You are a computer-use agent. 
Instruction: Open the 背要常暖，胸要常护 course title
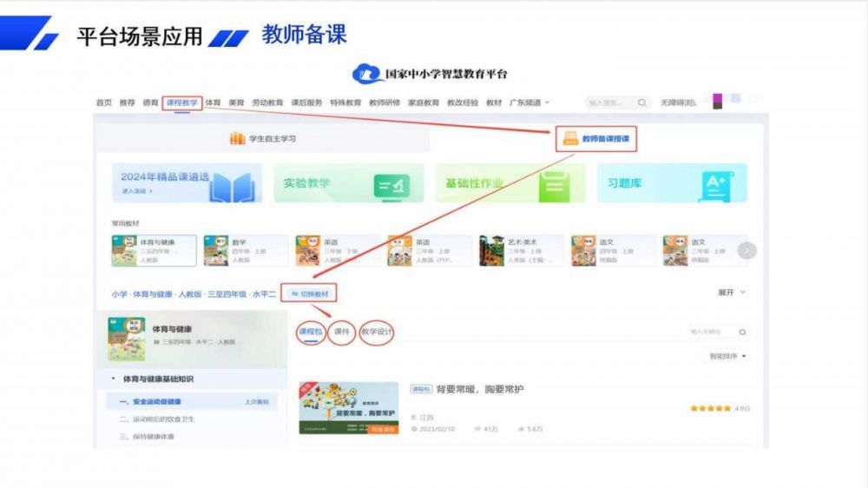tap(479, 389)
